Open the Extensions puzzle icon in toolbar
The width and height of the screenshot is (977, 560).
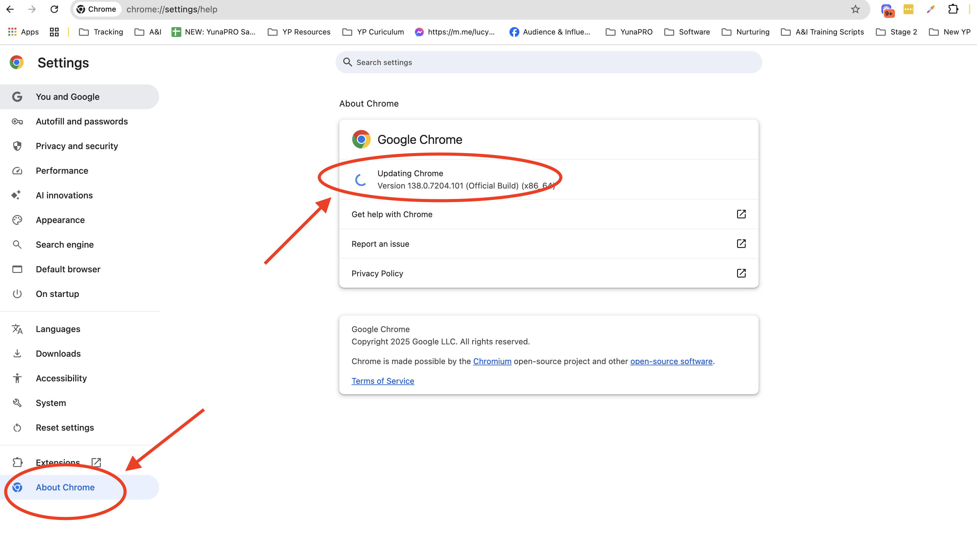[x=953, y=9]
